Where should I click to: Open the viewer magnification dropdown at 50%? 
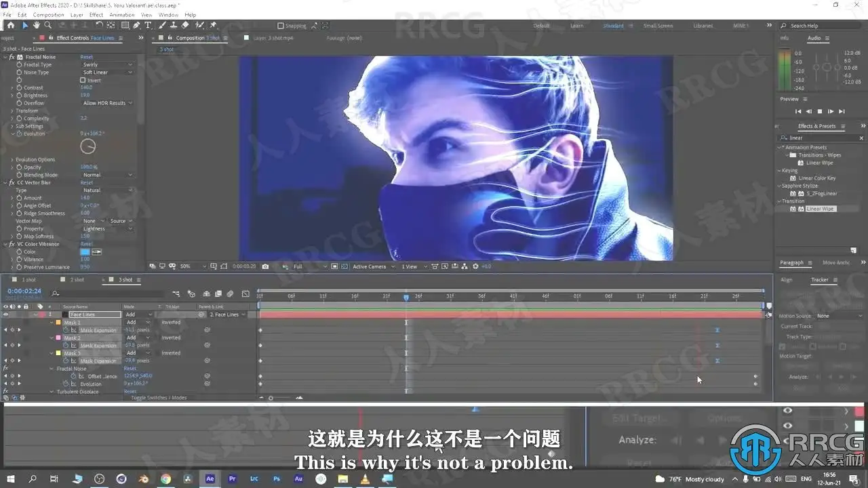pyautogui.click(x=191, y=266)
